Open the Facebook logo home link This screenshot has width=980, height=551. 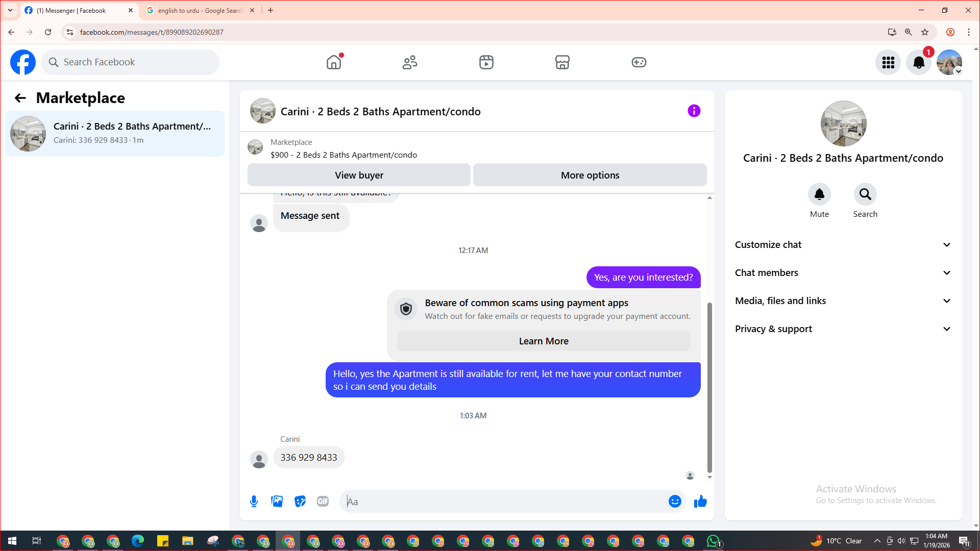coord(23,62)
